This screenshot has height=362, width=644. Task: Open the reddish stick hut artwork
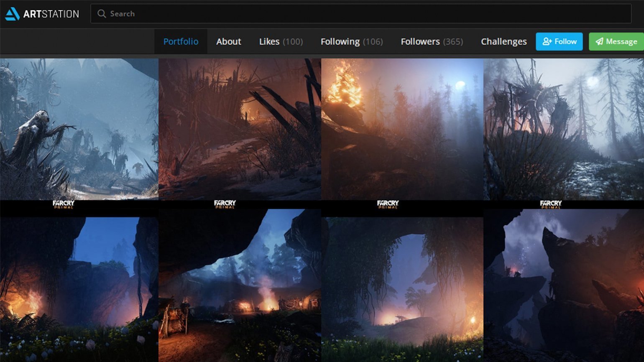pyautogui.click(x=240, y=129)
